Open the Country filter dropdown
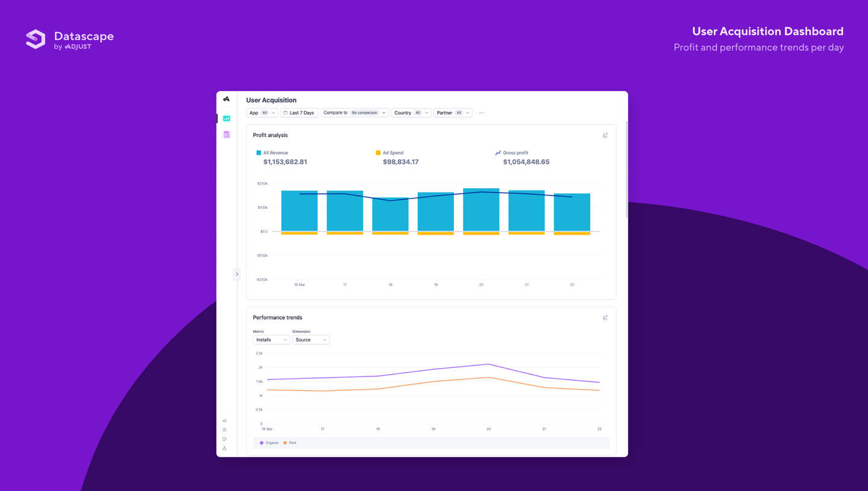The image size is (868, 491). 410,113
